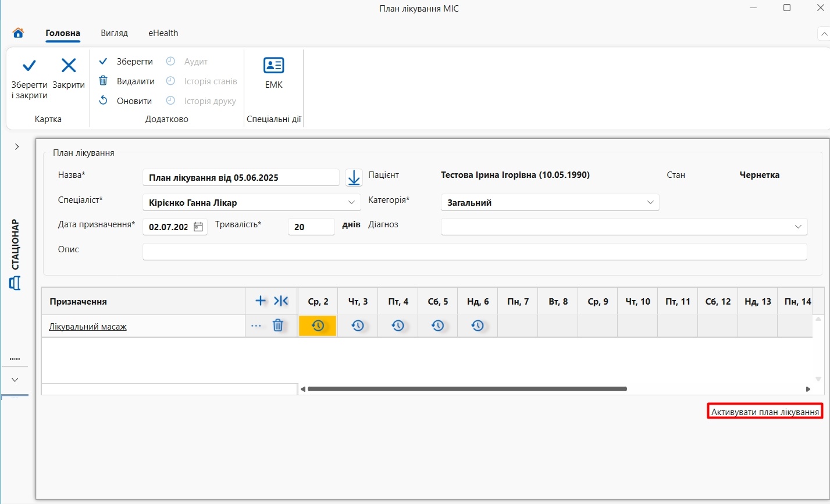Screen dimensions: 830x504
Task: Click "Оновити" refresh action
Action: click(x=125, y=101)
